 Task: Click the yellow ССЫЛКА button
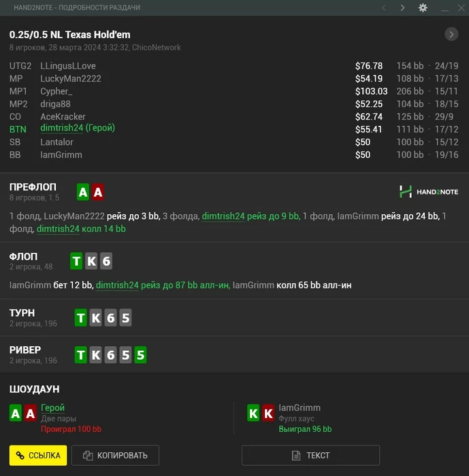tap(38, 455)
